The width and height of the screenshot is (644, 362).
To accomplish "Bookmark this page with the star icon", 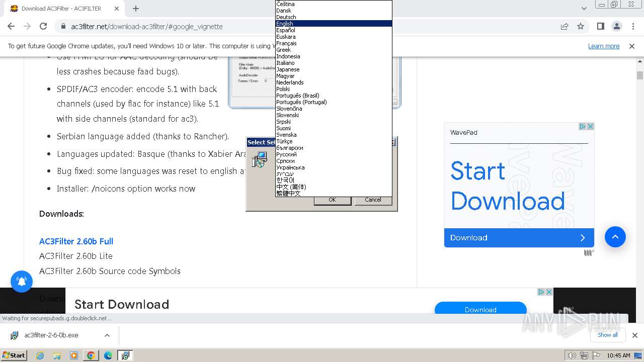I will click(581, 26).
